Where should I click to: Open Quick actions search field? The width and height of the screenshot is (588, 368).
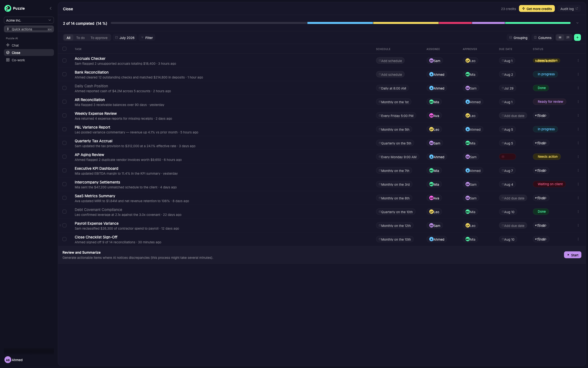(x=29, y=29)
